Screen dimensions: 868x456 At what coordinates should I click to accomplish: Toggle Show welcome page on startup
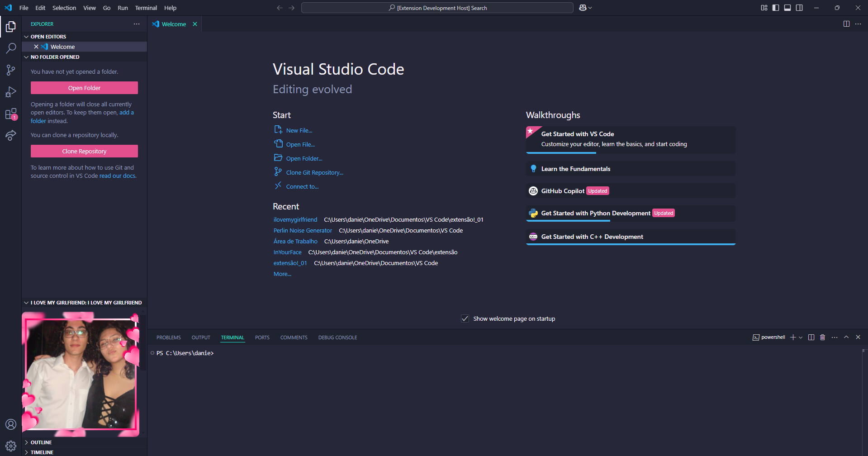click(465, 318)
